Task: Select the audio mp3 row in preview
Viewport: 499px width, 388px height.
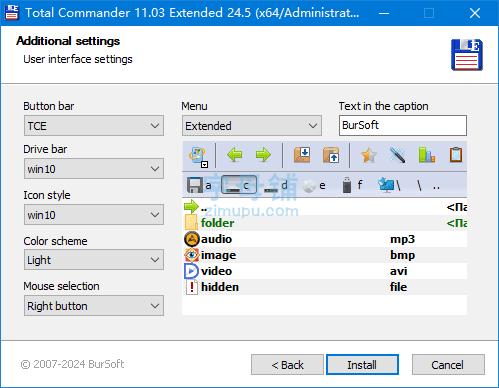Action: [325, 239]
